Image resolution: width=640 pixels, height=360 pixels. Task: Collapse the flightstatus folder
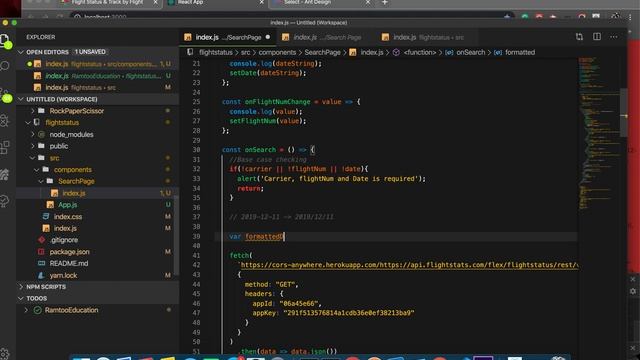point(28,122)
